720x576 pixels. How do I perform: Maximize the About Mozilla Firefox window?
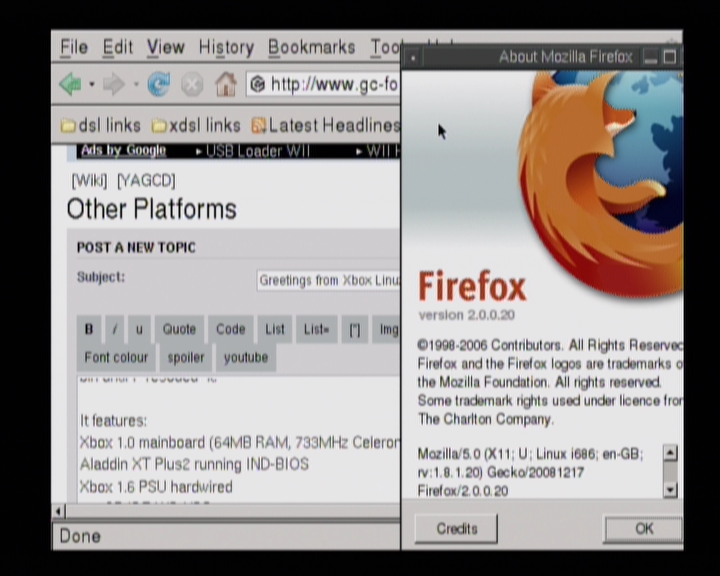(x=670, y=57)
